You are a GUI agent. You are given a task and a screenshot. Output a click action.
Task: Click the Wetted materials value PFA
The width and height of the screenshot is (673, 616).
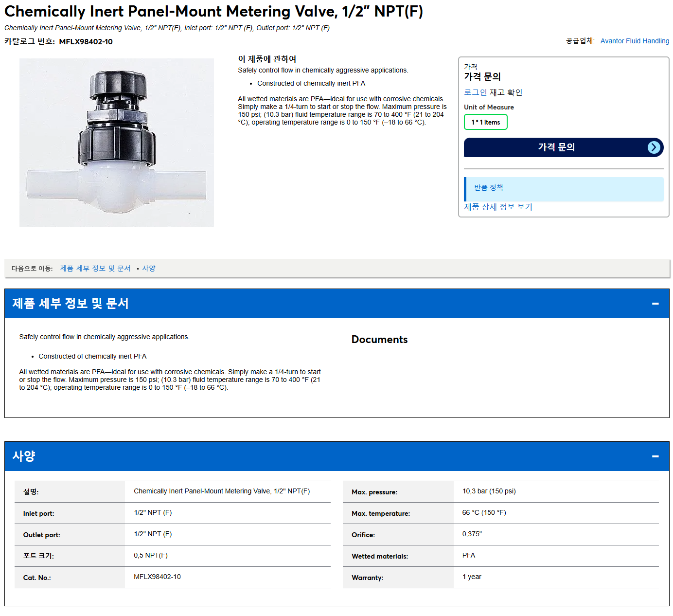point(469,556)
